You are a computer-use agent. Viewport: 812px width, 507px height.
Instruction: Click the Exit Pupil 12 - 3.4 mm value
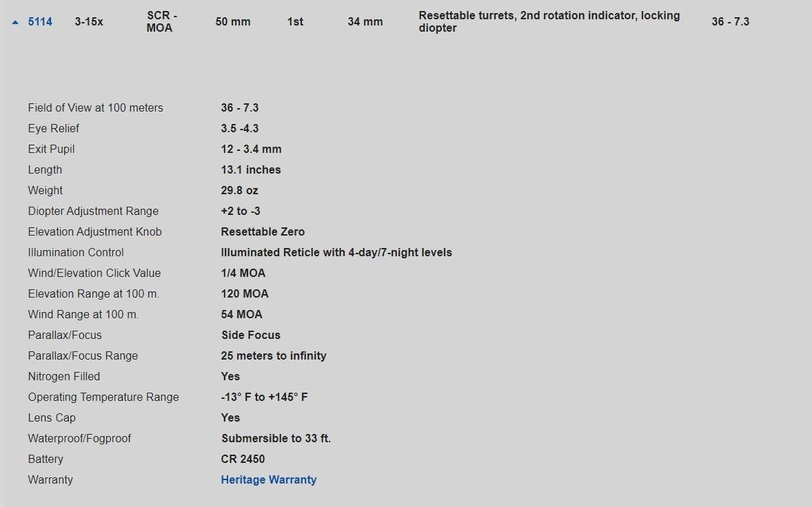(x=251, y=149)
